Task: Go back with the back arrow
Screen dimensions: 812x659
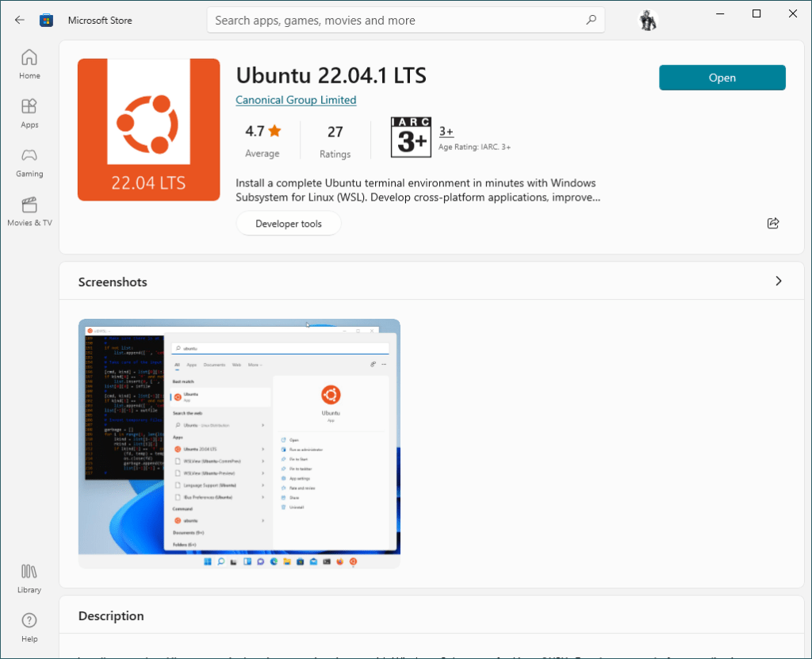Action: 20,20
